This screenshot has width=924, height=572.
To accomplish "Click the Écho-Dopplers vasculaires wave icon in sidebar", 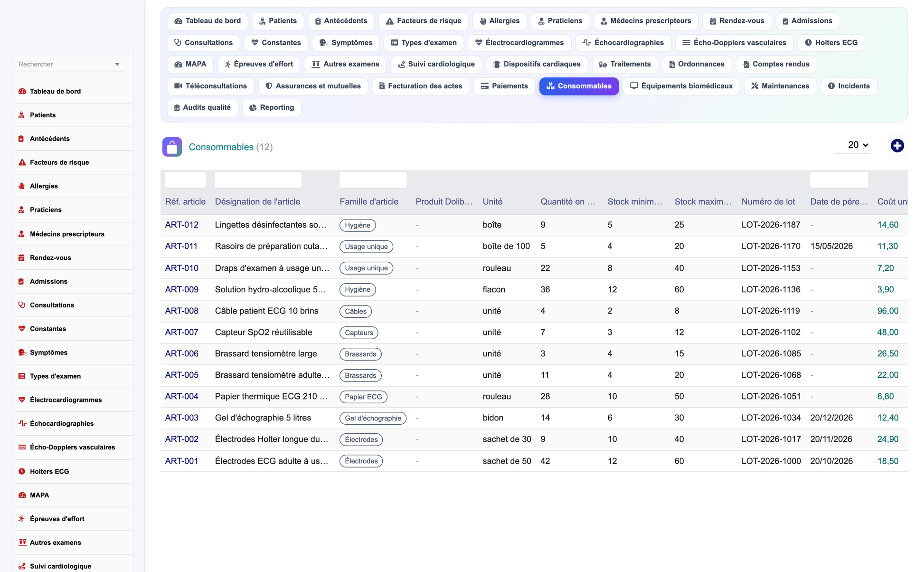I will (22, 447).
